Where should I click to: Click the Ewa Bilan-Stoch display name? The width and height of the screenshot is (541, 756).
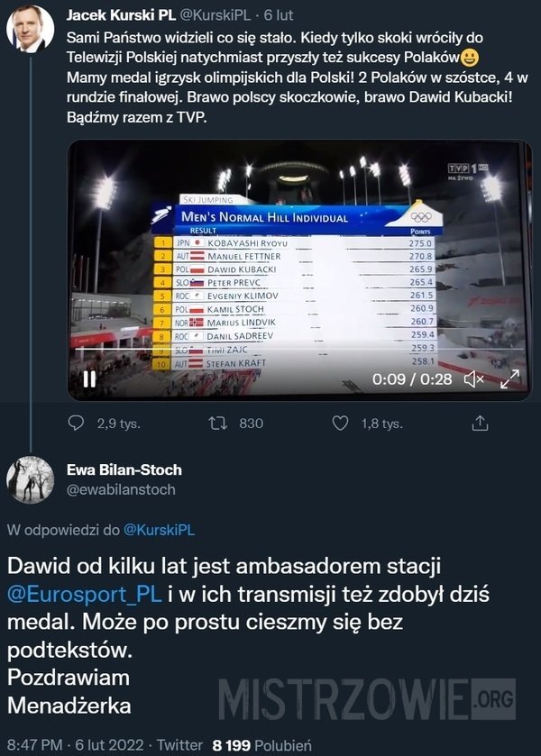(x=124, y=469)
